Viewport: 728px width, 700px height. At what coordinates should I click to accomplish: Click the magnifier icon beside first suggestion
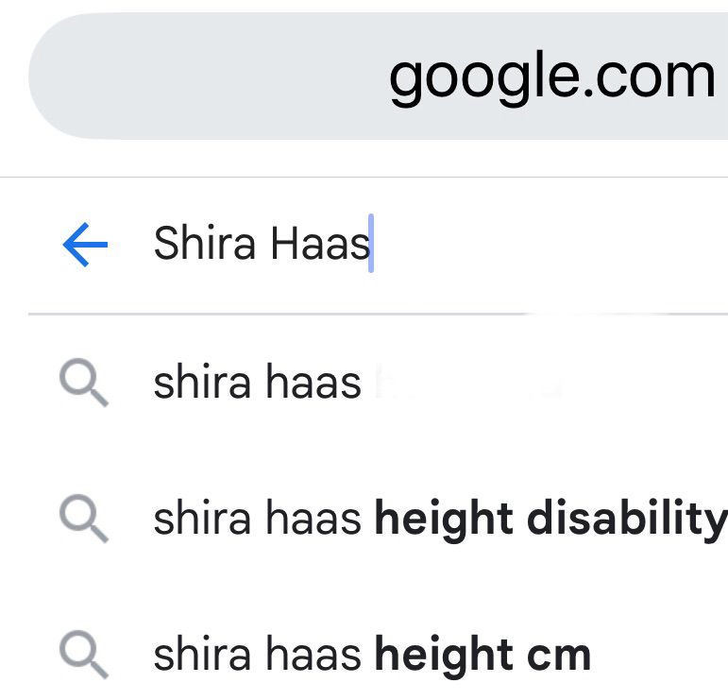coord(83,384)
